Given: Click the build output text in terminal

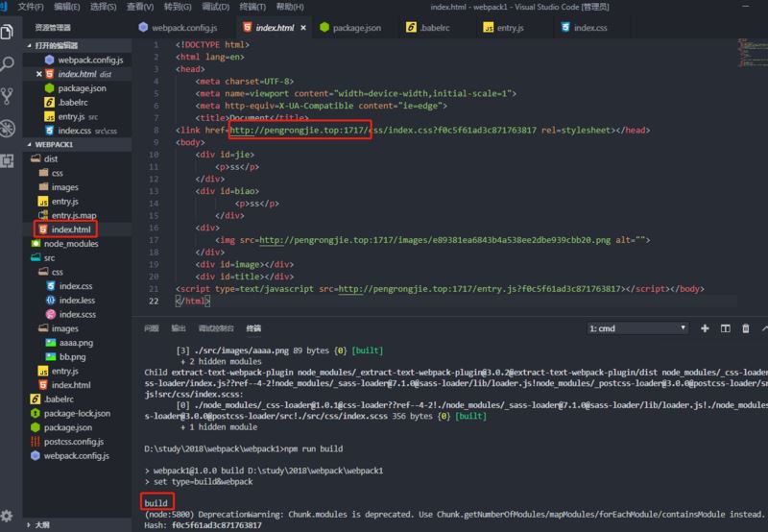Looking at the screenshot, I should click(x=156, y=503).
